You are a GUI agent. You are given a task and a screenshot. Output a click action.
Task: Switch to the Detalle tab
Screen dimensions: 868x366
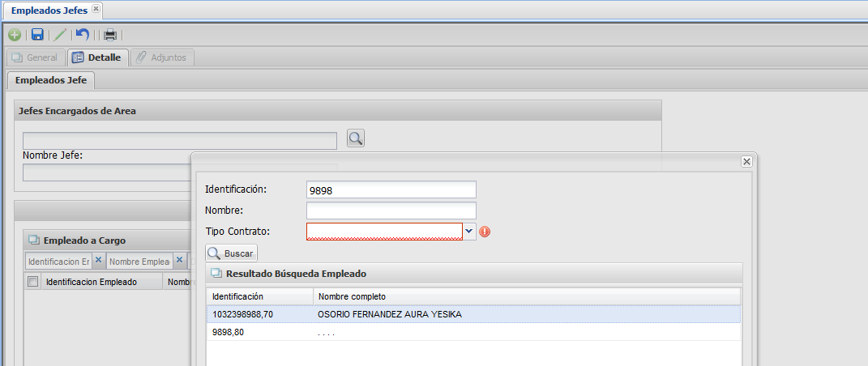point(96,57)
